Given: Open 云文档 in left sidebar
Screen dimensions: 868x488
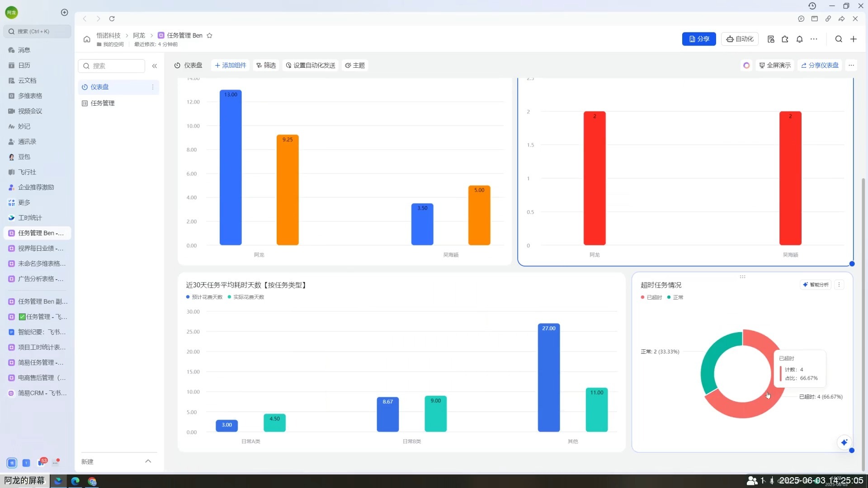Looking at the screenshot, I should 27,80.
